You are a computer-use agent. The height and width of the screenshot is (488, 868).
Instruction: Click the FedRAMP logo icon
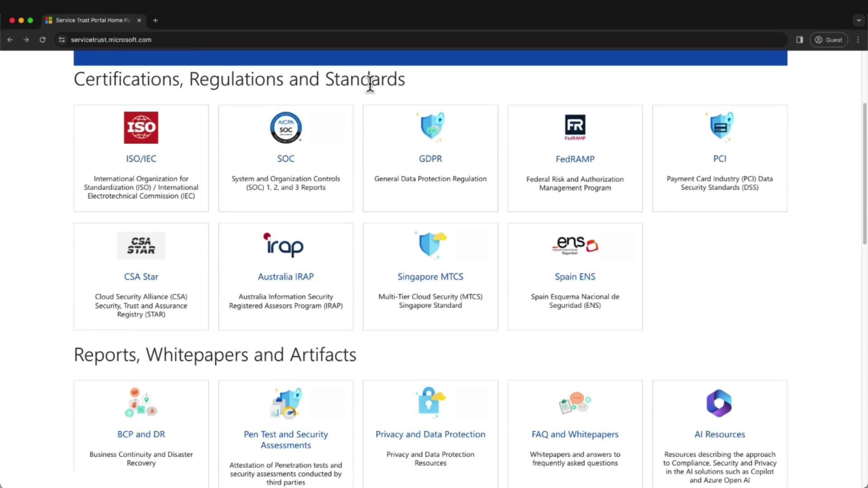(x=575, y=127)
